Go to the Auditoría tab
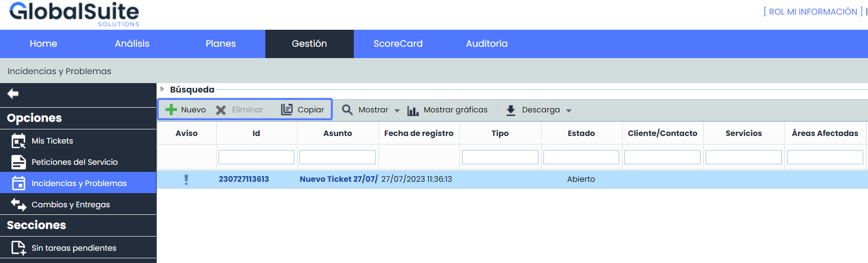Screen dimensions: 868x263 point(486,44)
